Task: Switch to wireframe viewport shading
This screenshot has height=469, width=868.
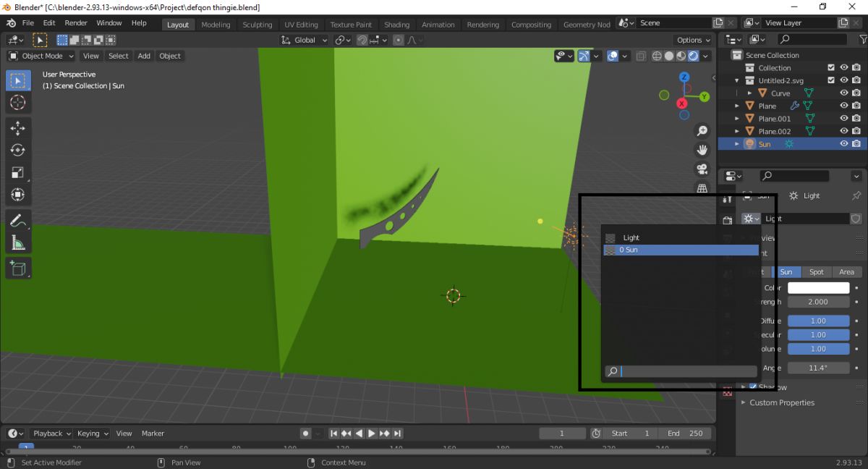Action: click(657, 56)
